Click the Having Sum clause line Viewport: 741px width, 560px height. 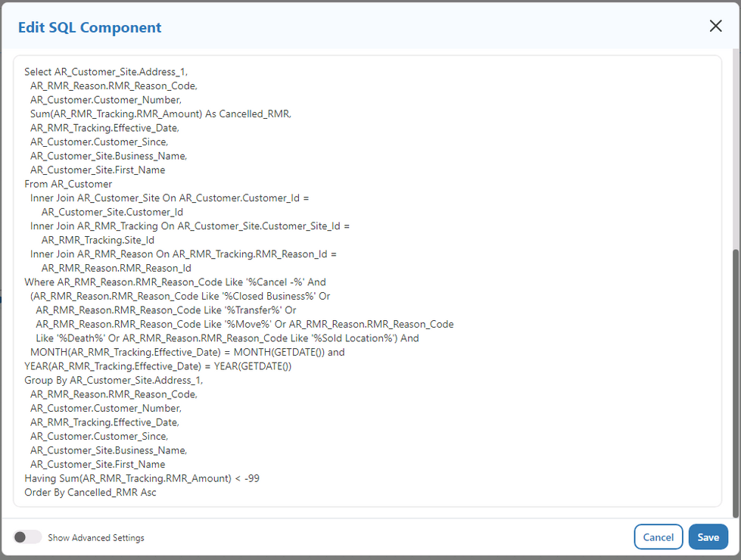pyautogui.click(x=142, y=478)
